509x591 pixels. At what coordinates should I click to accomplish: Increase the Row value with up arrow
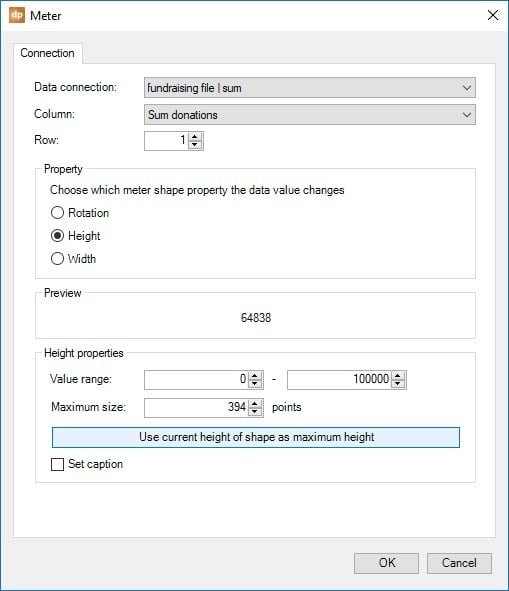(x=195, y=137)
